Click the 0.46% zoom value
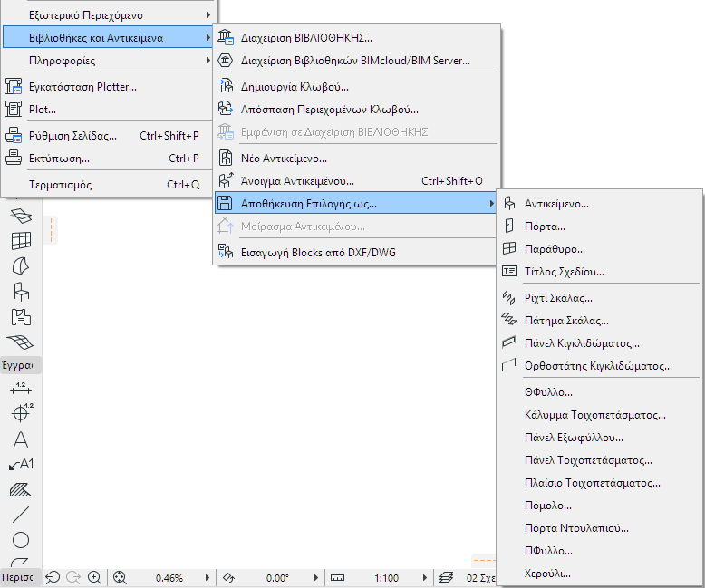Viewport: 705px width, 588px height. tap(169, 578)
